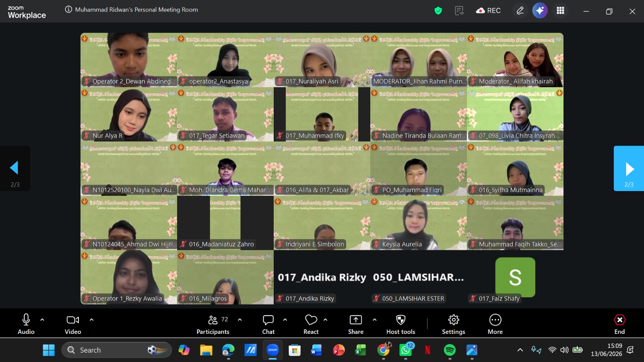Open the grid view layout icon
The image size is (644, 362).
click(x=560, y=10)
